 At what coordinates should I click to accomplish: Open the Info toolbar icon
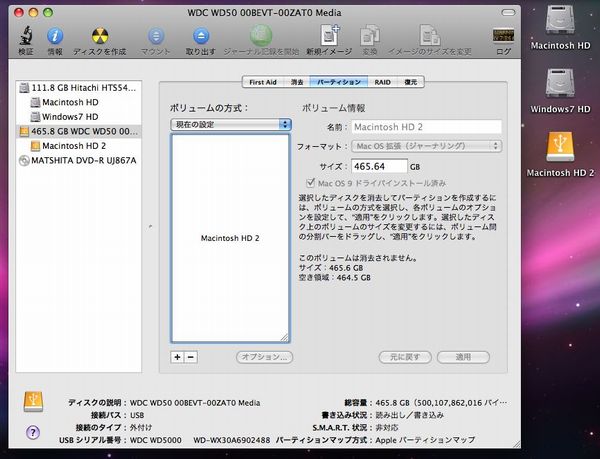click(x=55, y=36)
